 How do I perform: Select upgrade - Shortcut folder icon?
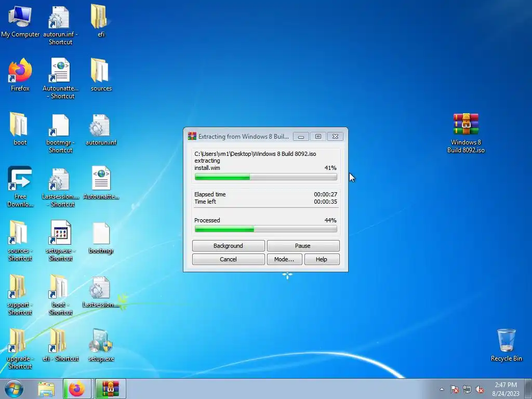pos(20,349)
